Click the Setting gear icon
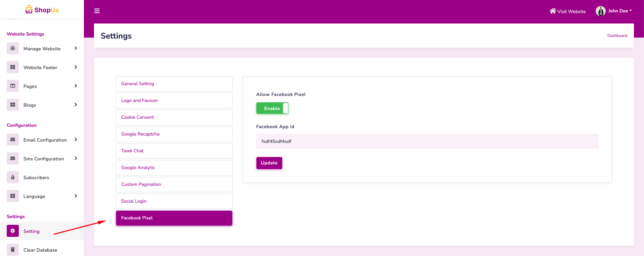This screenshot has height=256, width=644. pos(13,231)
